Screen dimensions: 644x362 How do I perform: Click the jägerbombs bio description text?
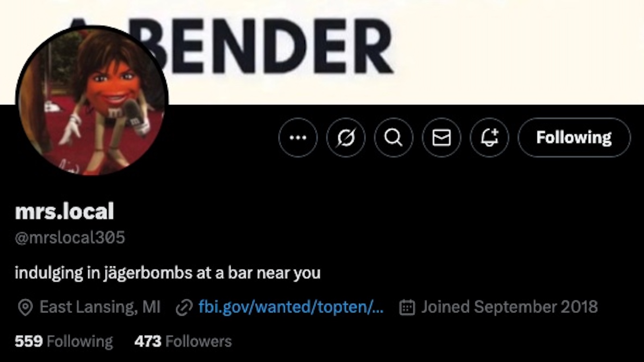click(x=167, y=273)
